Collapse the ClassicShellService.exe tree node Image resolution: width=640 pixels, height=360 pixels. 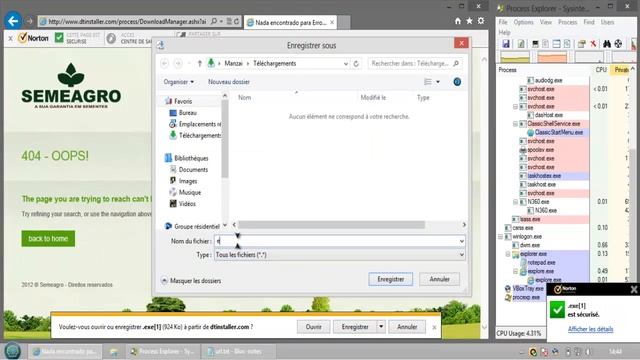point(515,124)
